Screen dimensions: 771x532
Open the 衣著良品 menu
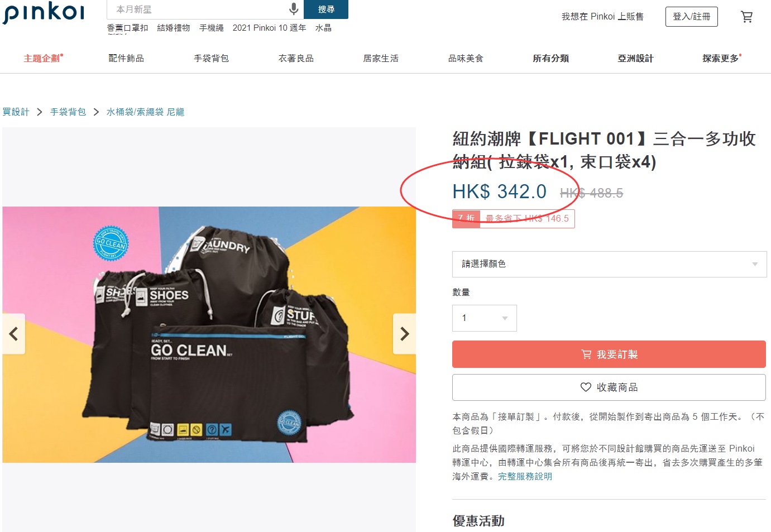(296, 58)
